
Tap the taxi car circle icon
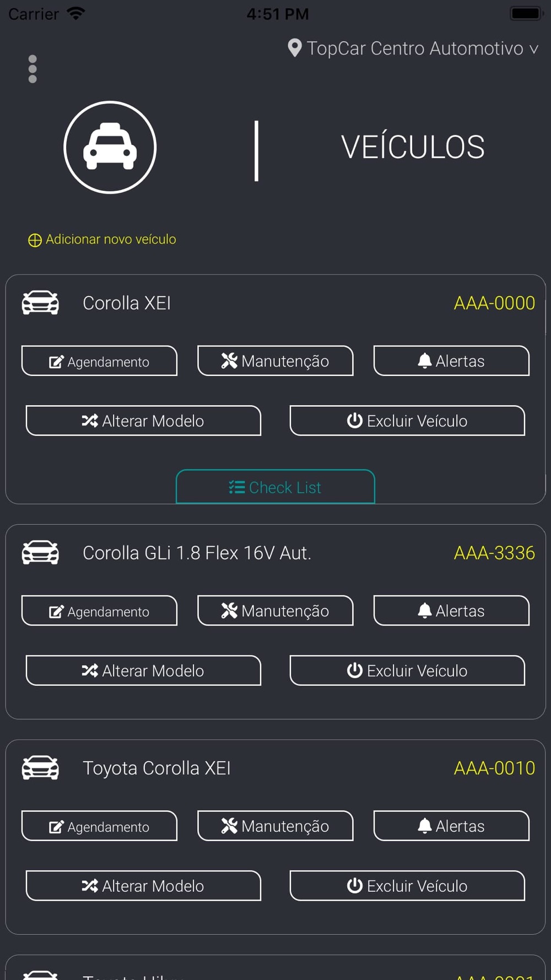(x=110, y=147)
